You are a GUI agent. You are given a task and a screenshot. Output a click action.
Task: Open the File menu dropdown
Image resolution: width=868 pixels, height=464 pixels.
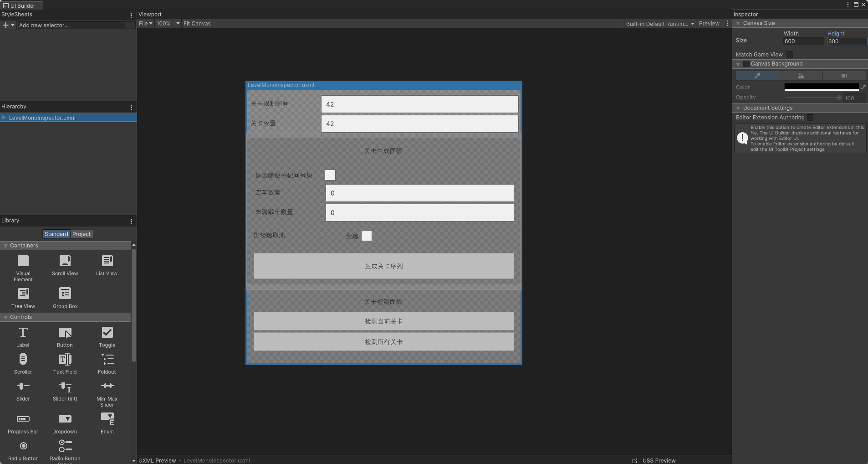tap(146, 24)
